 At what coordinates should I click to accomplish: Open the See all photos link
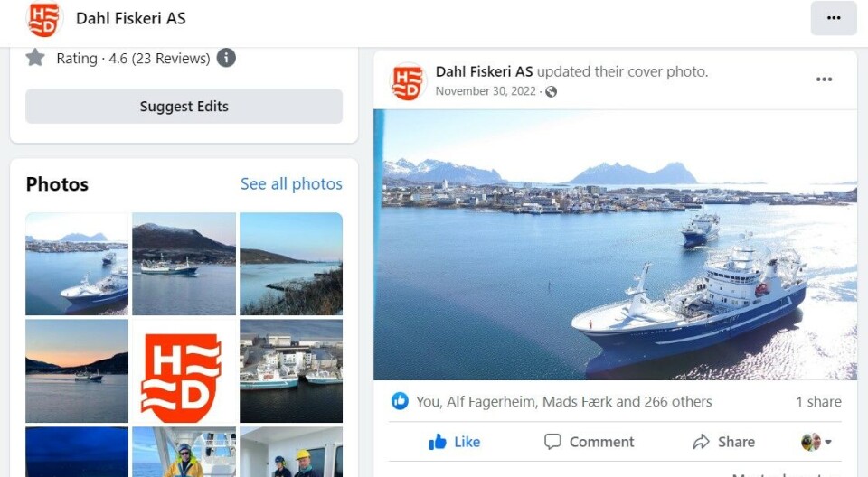(x=291, y=184)
